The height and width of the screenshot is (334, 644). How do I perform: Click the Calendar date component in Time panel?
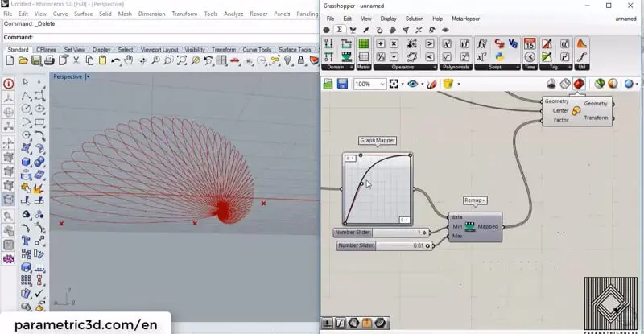530,43
